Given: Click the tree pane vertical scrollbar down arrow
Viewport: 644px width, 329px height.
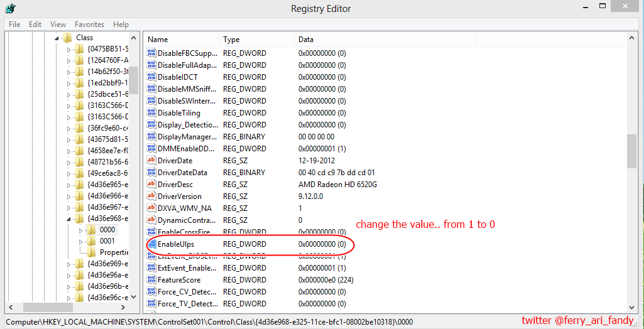Looking at the screenshot, I should (133, 297).
